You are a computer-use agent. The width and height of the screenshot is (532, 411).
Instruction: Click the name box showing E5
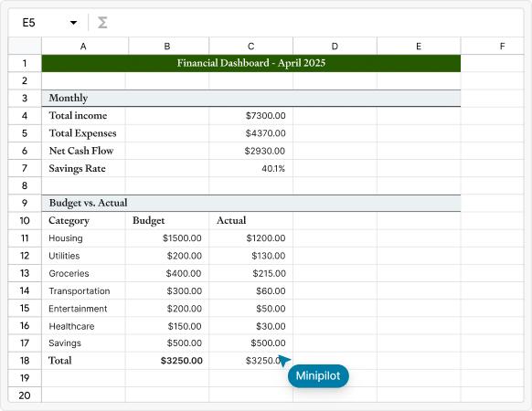[29, 23]
